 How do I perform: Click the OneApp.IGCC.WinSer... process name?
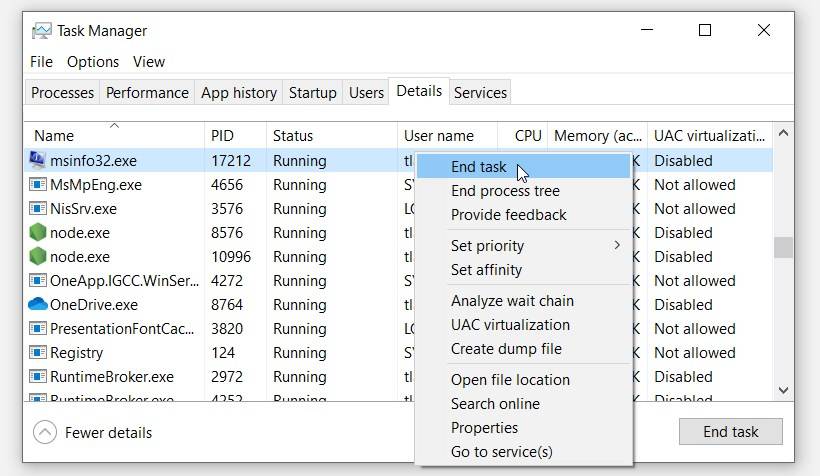(x=124, y=280)
